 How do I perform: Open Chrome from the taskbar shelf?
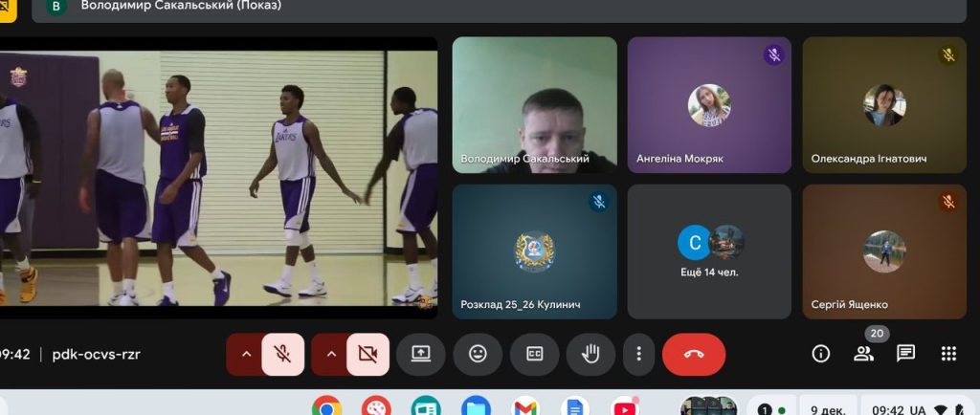[x=326, y=408]
